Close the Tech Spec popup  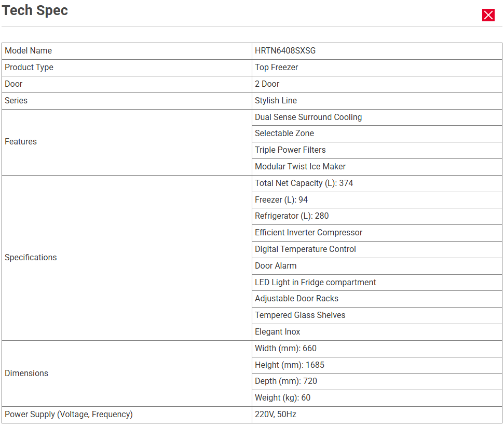pyautogui.click(x=488, y=15)
